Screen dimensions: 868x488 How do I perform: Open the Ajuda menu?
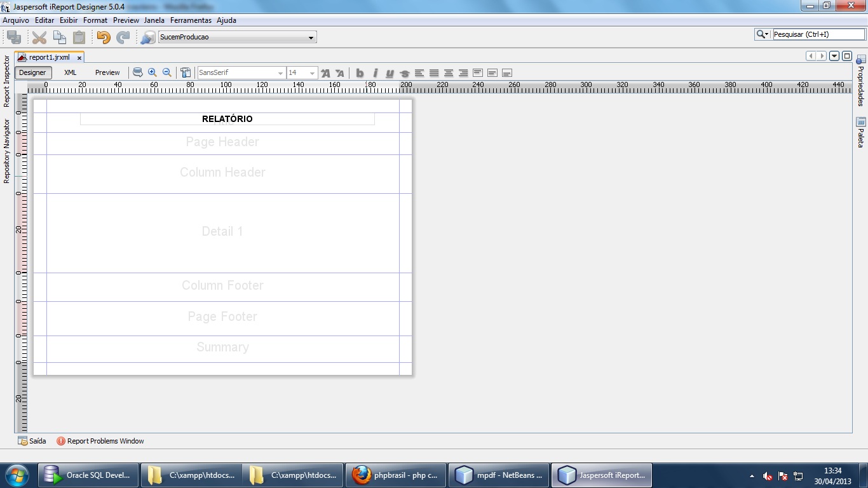226,20
